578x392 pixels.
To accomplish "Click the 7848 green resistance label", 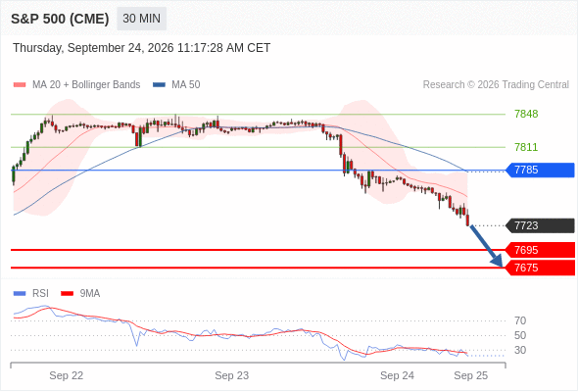I will click(x=526, y=114).
